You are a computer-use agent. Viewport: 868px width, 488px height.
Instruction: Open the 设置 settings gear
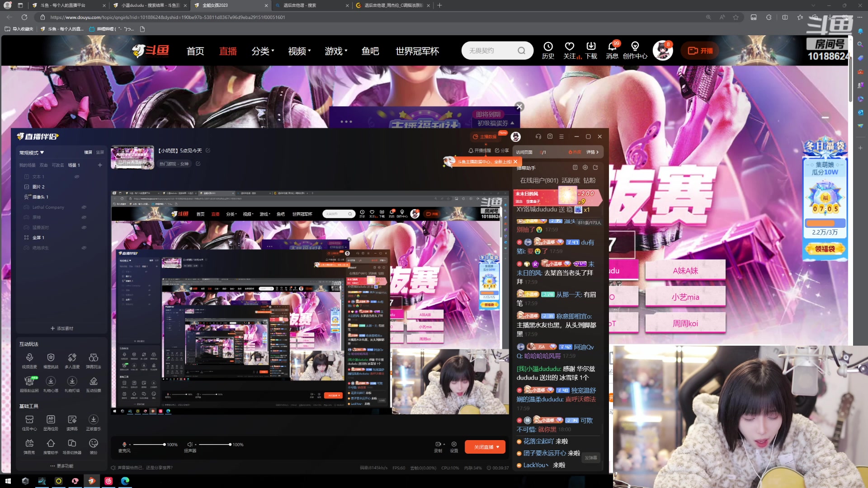pos(454,447)
